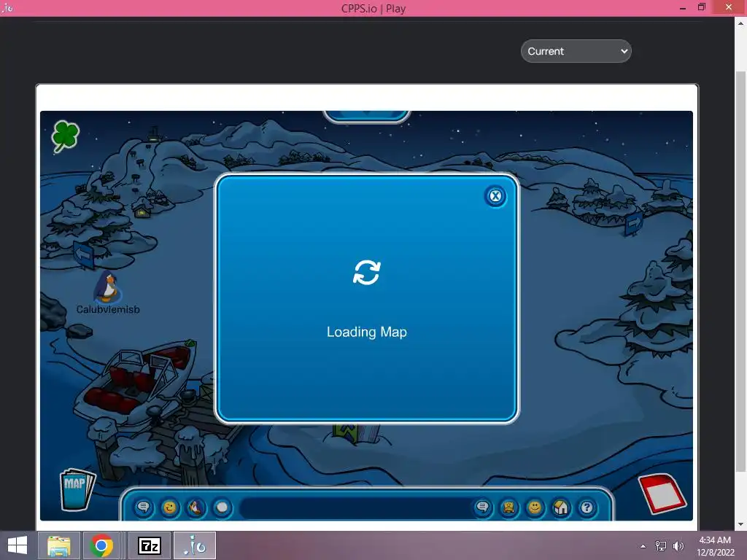Open File Explorer from taskbar
The image size is (747, 560).
click(59, 545)
